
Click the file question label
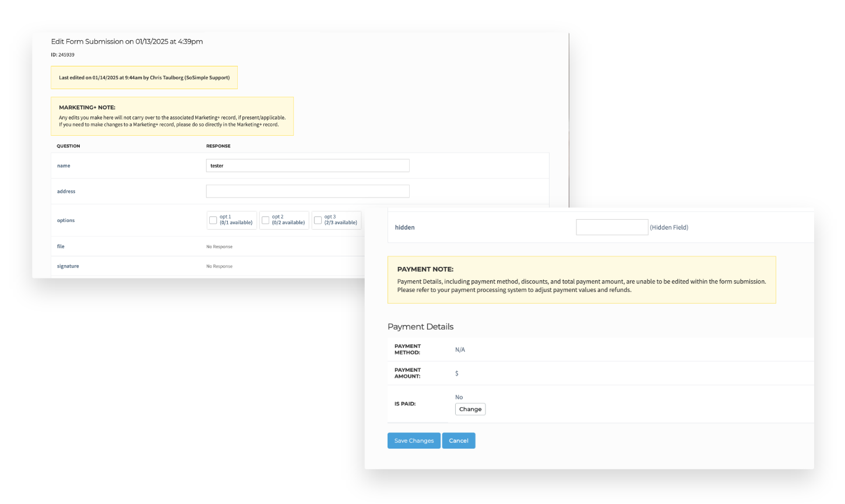(x=60, y=246)
